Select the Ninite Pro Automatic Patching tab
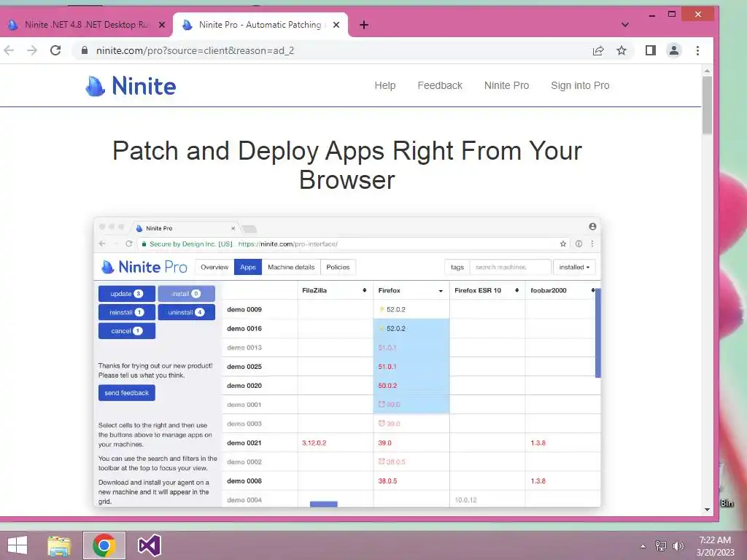747x560 pixels. [x=260, y=25]
